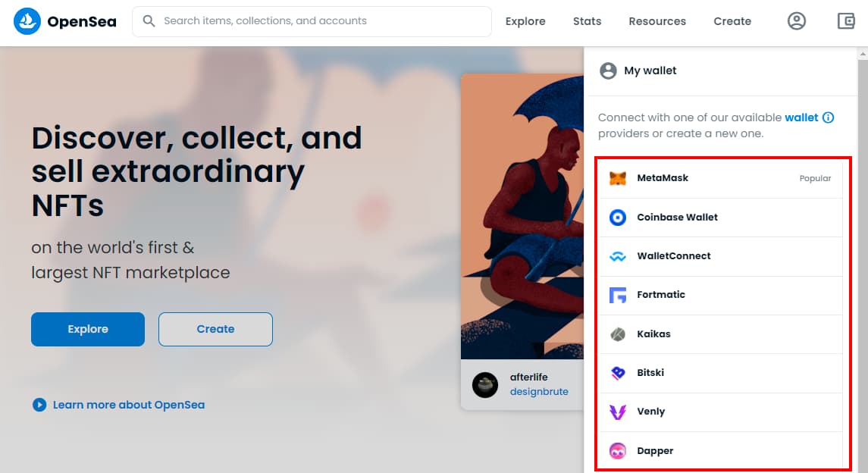
Task: Open the Explore nav menu
Action: click(x=525, y=21)
